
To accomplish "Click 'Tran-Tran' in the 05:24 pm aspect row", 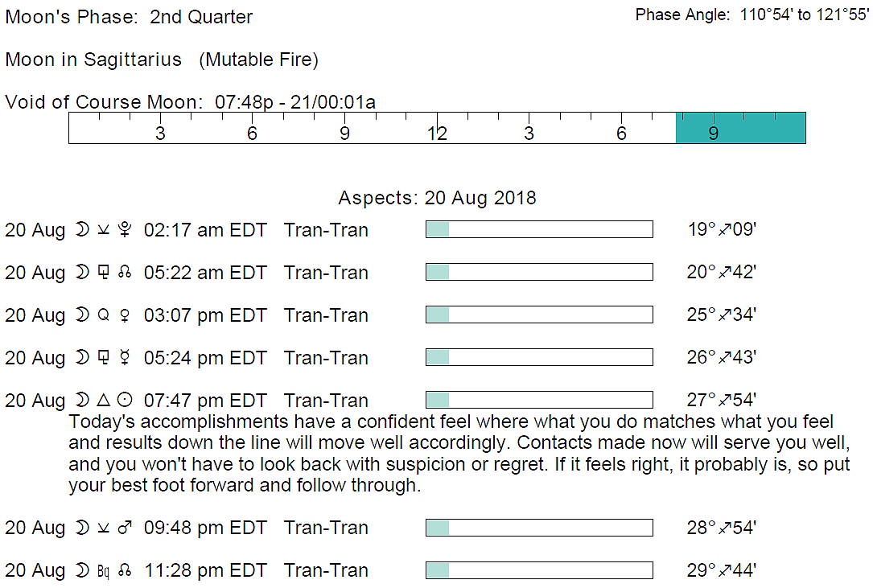I will [326, 358].
